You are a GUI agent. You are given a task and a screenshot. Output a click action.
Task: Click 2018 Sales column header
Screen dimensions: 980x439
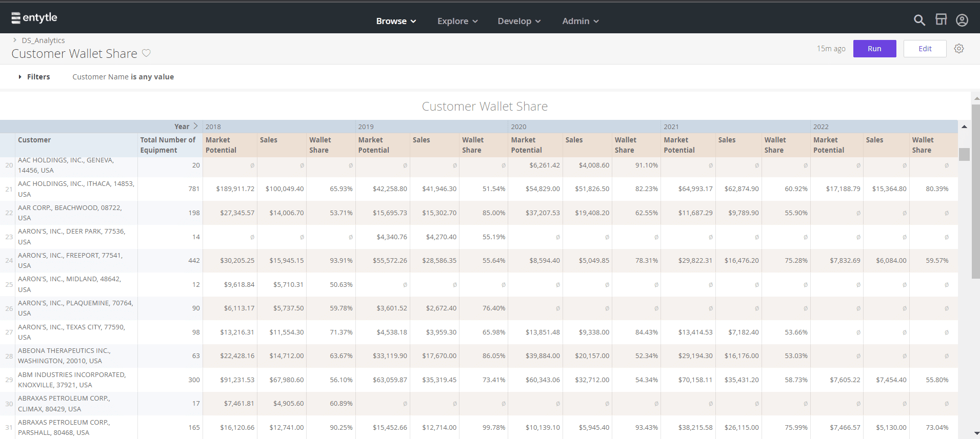(x=269, y=140)
